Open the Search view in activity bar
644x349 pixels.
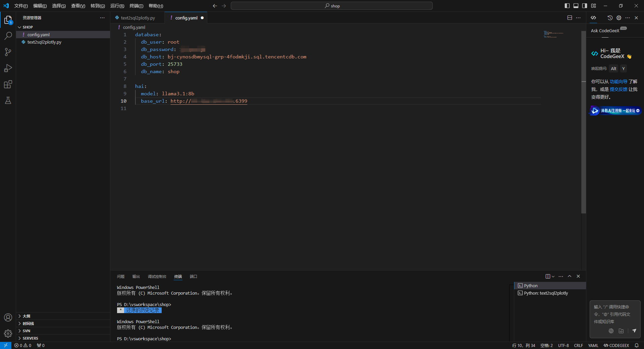tap(8, 36)
